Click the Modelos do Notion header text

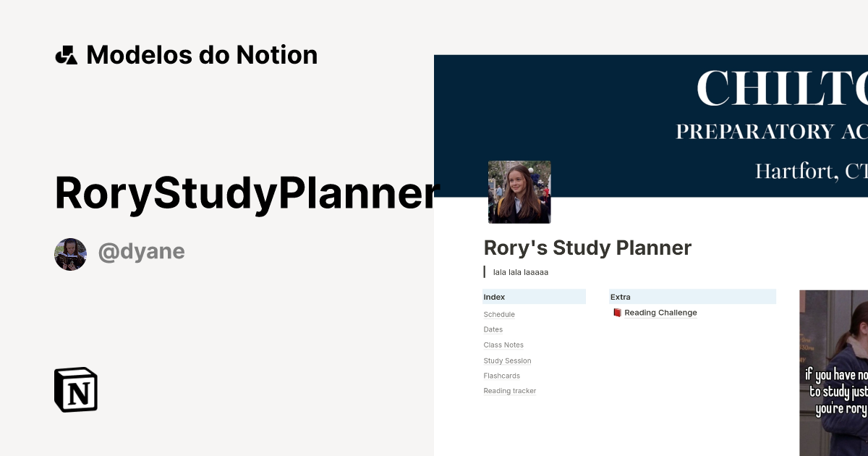201,54
